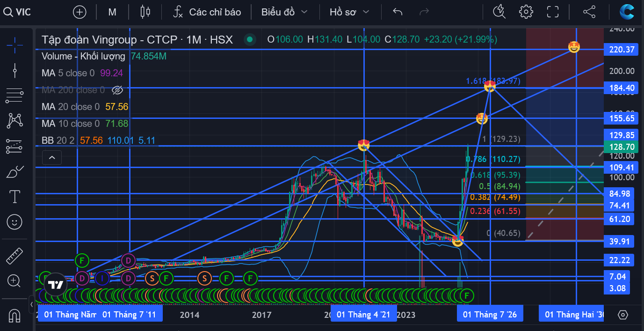Click the 01 Tháng Hai date marker

click(572, 314)
